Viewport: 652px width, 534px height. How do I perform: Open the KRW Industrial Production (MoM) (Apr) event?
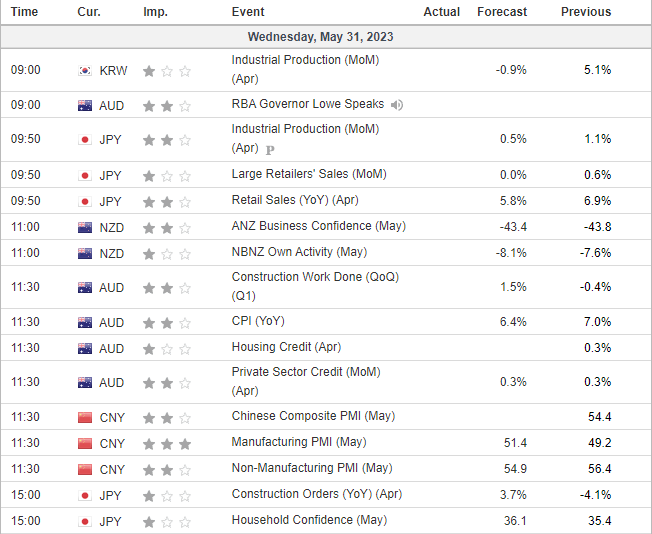click(x=305, y=69)
